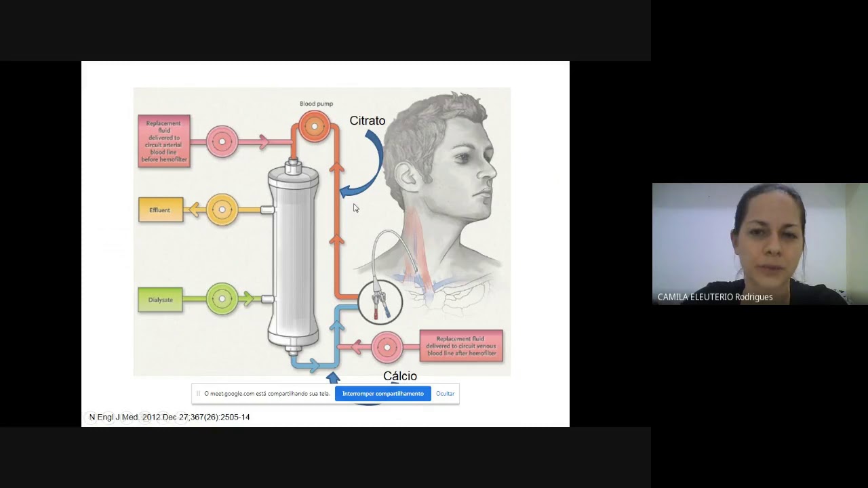This screenshot has height=488, width=868.
Task: Click the 'Cálcio' label on slide
Action: coord(400,376)
